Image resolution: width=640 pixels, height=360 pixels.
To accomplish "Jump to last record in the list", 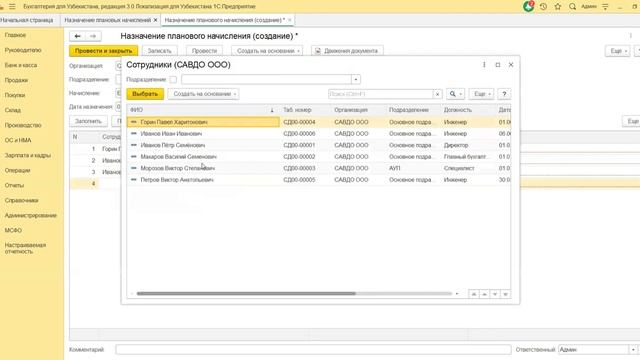I will coord(505,294).
